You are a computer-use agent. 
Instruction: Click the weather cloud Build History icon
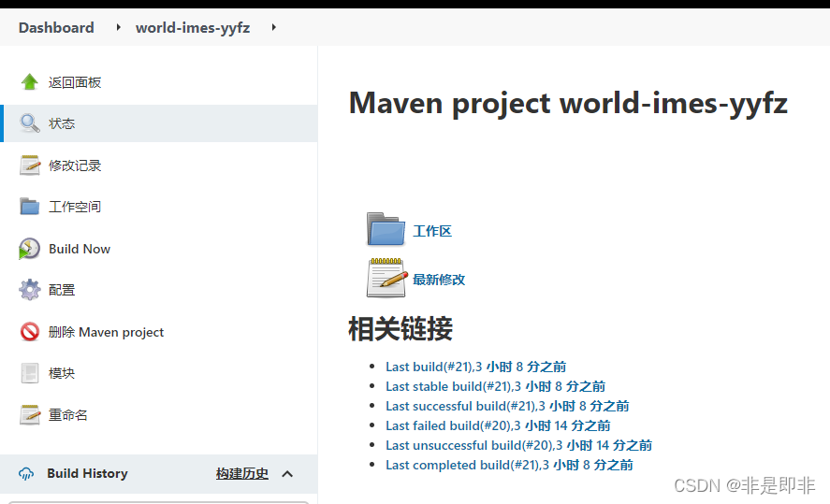[26, 473]
